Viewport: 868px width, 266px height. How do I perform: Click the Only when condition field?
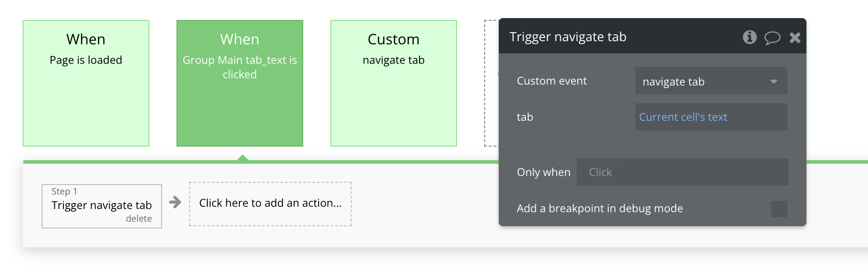[x=682, y=172]
